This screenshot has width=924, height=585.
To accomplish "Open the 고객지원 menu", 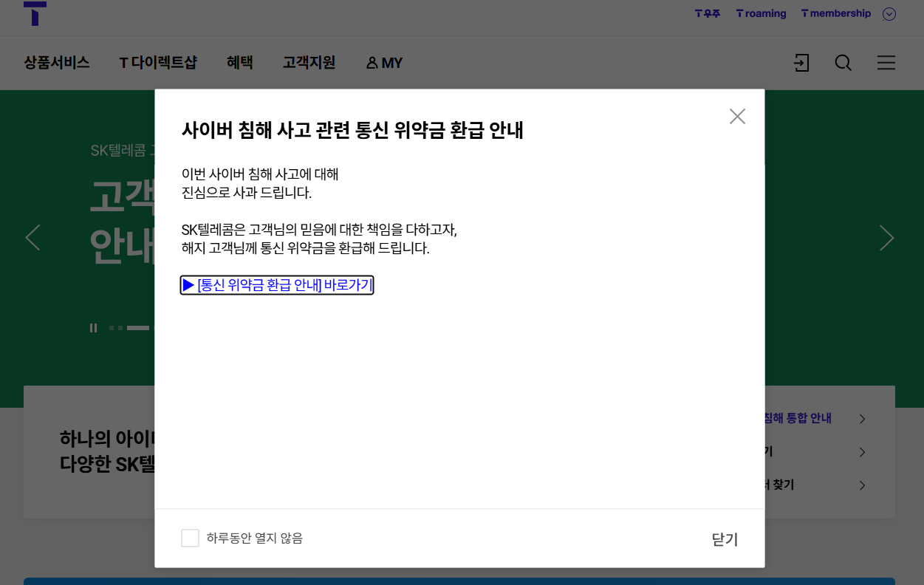I will (x=308, y=63).
